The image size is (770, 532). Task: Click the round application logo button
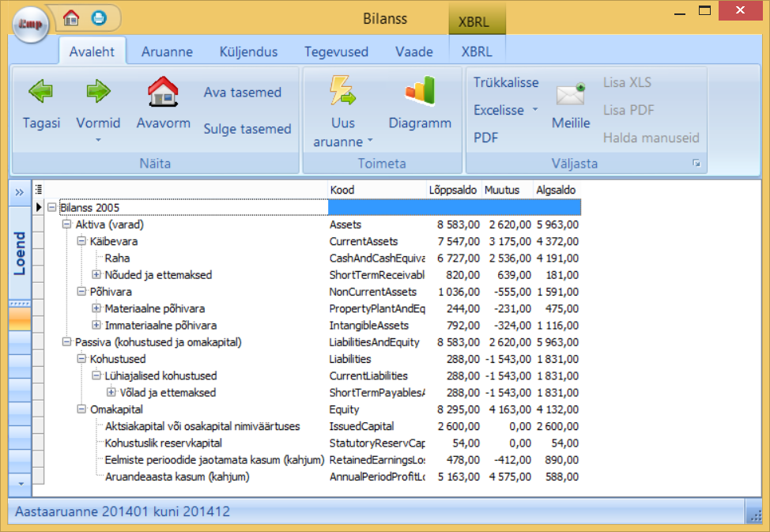point(31,25)
